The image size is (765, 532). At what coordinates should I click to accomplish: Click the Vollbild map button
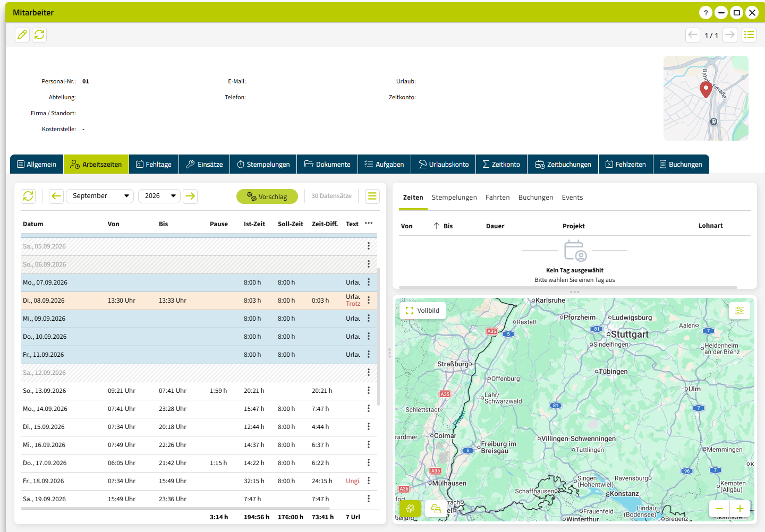tap(423, 311)
